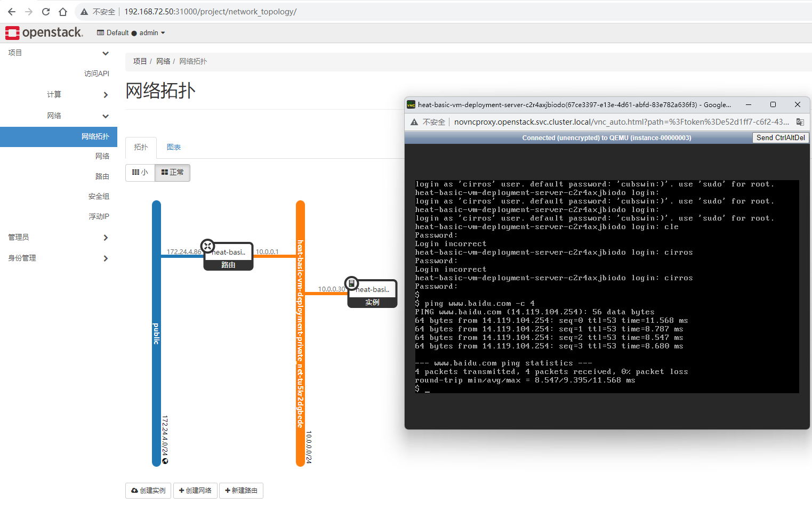This screenshot has height=512, width=812.
Task: Open the 网络 submenu item
Action: click(102, 156)
